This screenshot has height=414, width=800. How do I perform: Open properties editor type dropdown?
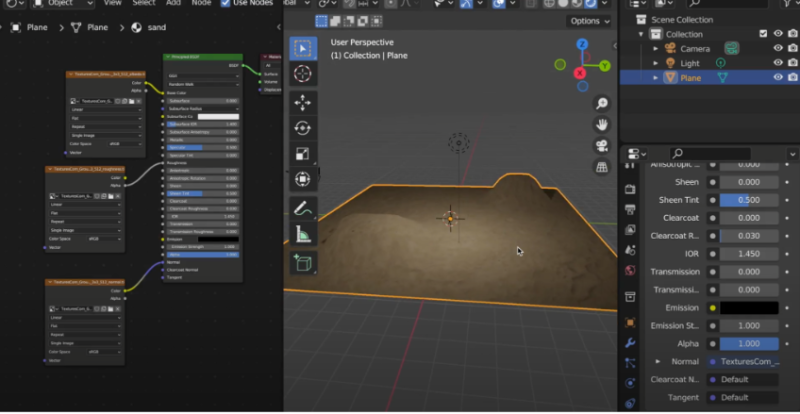(637, 154)
